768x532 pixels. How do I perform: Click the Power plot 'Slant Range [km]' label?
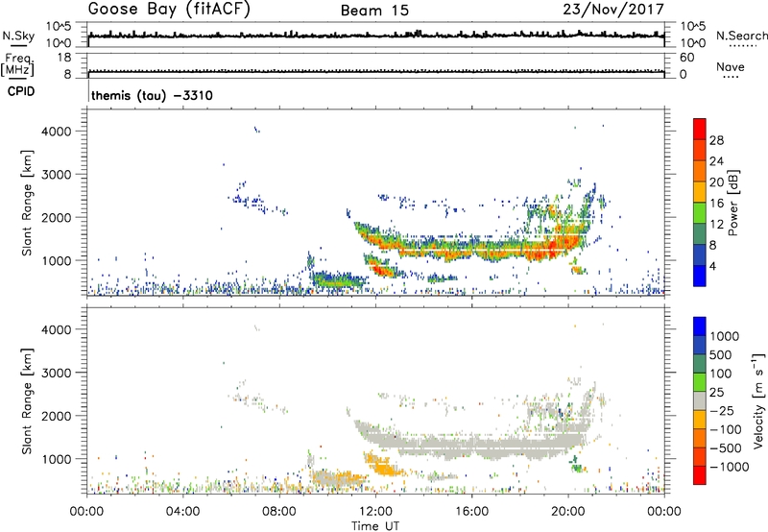point(27,203)
